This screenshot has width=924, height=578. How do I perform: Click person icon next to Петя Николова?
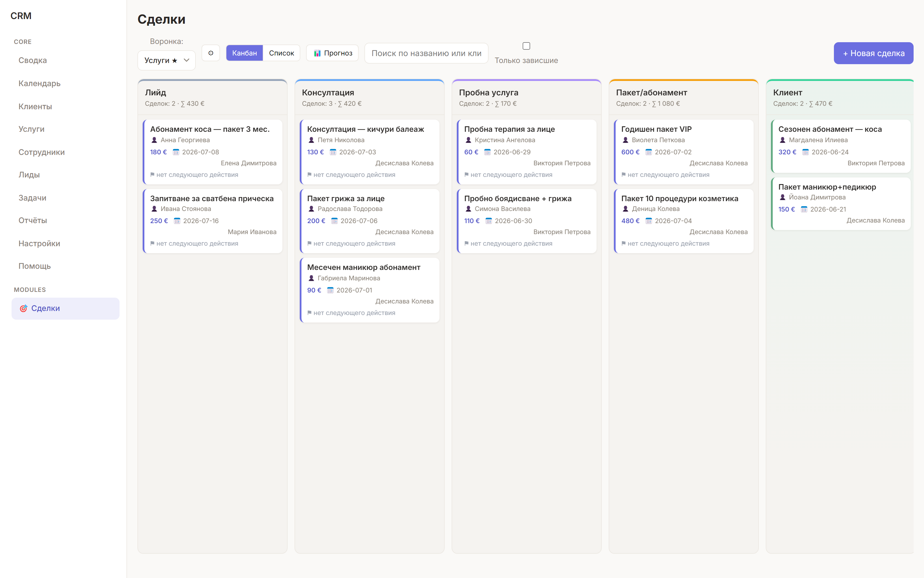pos(311,140)
